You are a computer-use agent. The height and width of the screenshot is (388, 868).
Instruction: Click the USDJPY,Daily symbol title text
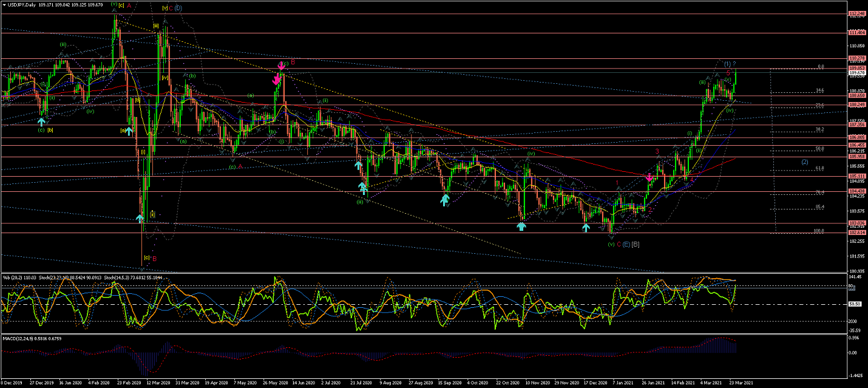[22, 5]
